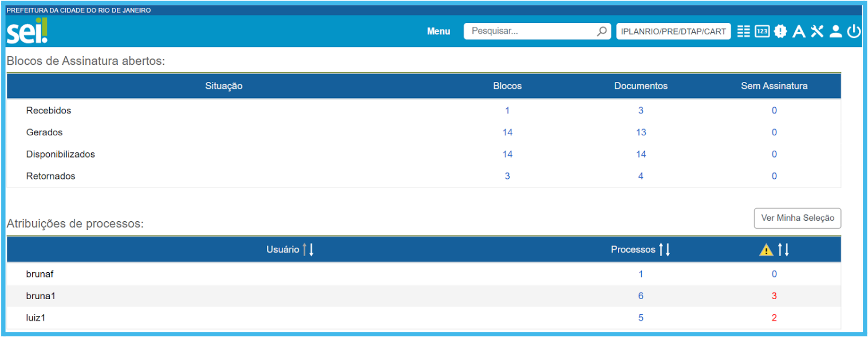This screenshot has height=337, width=868.
Task: Click the power logout icon
Action: [x=854, y=32]
